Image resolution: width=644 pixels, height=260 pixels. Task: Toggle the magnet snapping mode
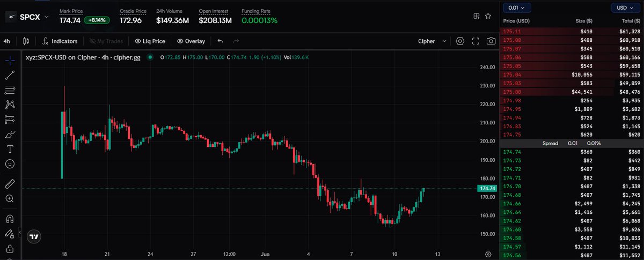(x=10, y=219)
